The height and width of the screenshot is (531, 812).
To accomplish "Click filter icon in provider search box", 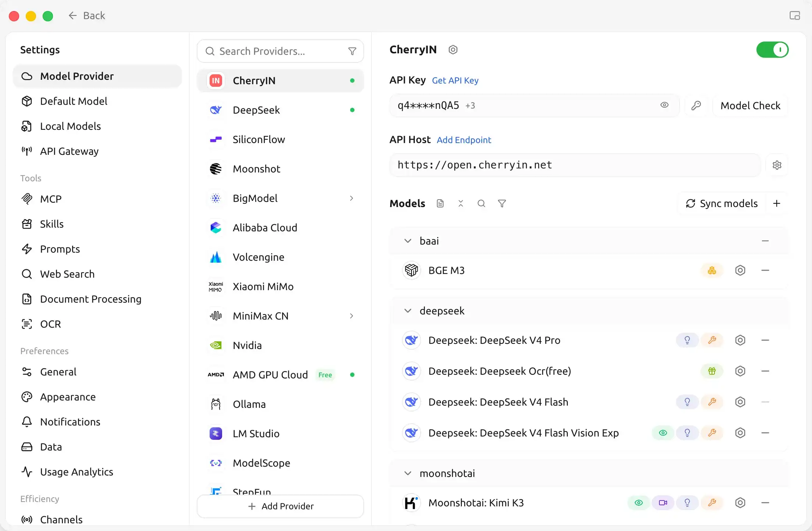I will tap(352, 51).
